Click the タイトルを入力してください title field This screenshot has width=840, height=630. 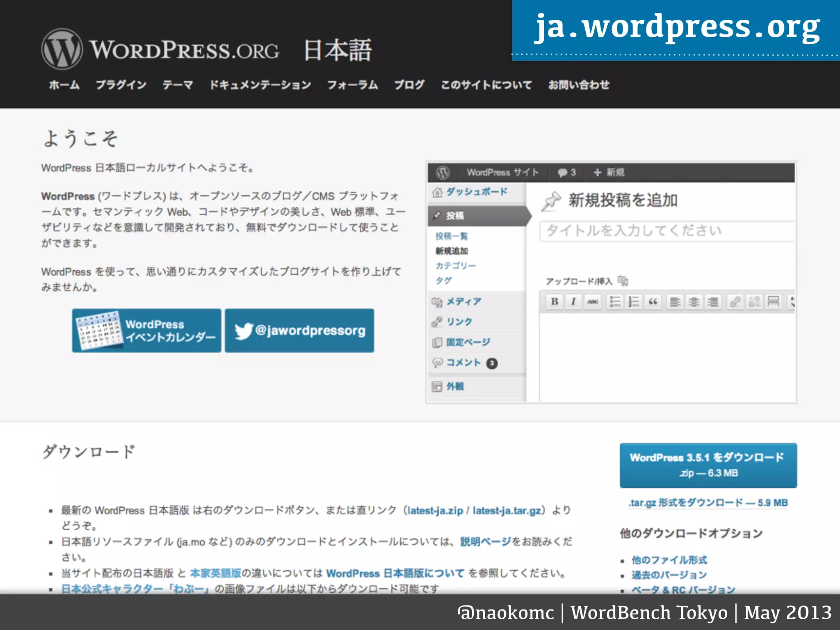point(667,231)
